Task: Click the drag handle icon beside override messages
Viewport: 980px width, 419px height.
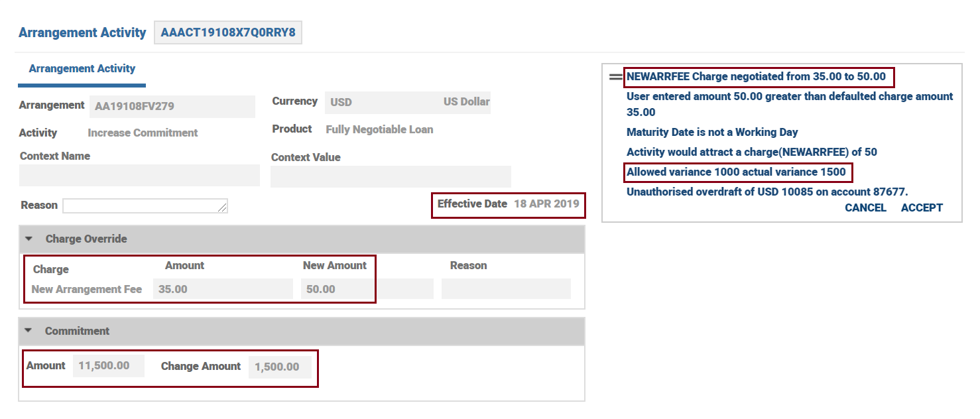Action: 615,77
